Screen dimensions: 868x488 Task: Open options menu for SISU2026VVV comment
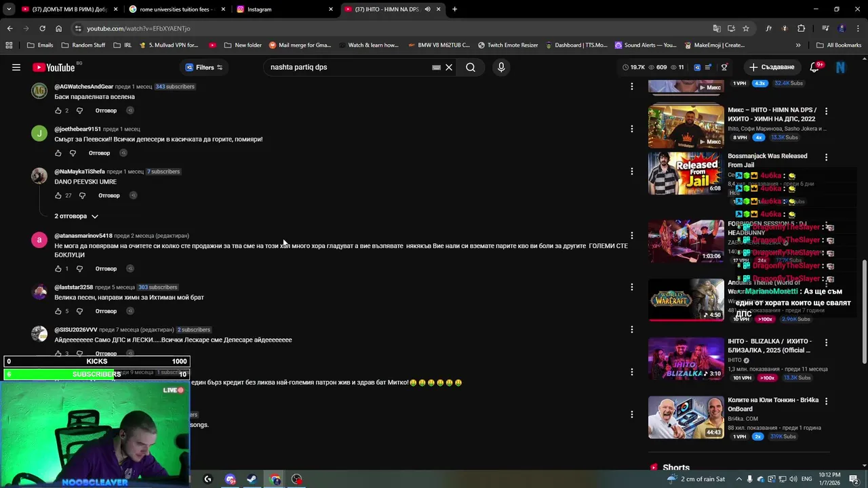pos(631,329)
